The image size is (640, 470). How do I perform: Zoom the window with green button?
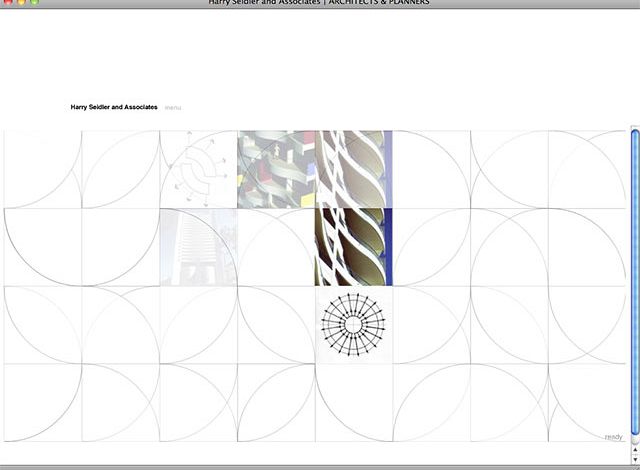coord(35,3)
